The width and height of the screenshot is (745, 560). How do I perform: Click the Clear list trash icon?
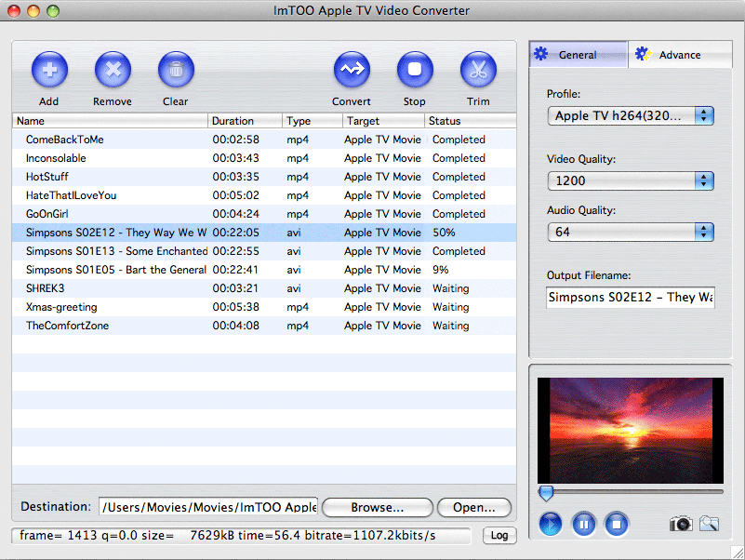[x=176, y=70]
